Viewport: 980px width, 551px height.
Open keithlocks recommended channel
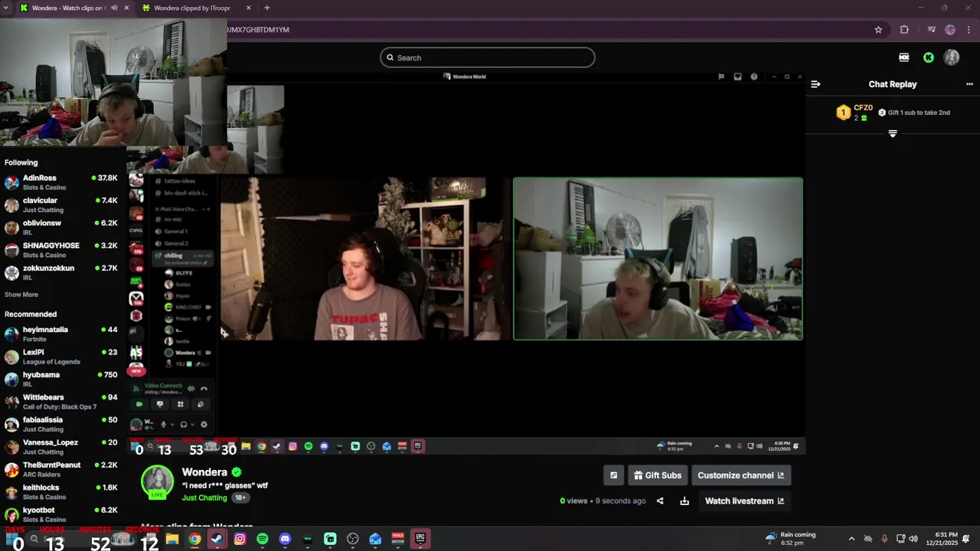[61, 492]
